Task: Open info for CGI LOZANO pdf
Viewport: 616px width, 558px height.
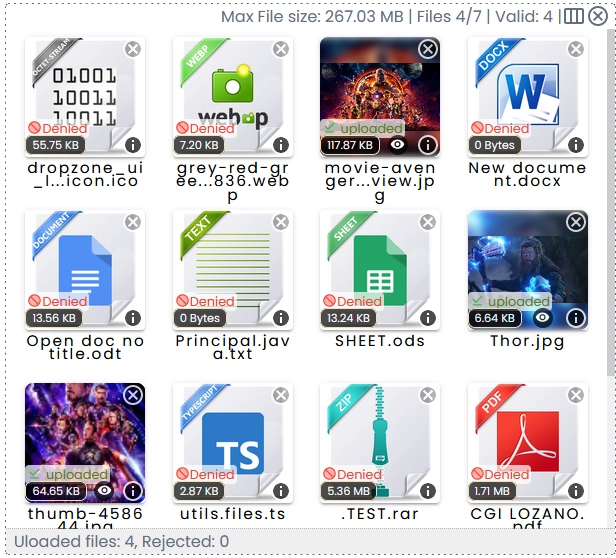Action: (576, 491)
